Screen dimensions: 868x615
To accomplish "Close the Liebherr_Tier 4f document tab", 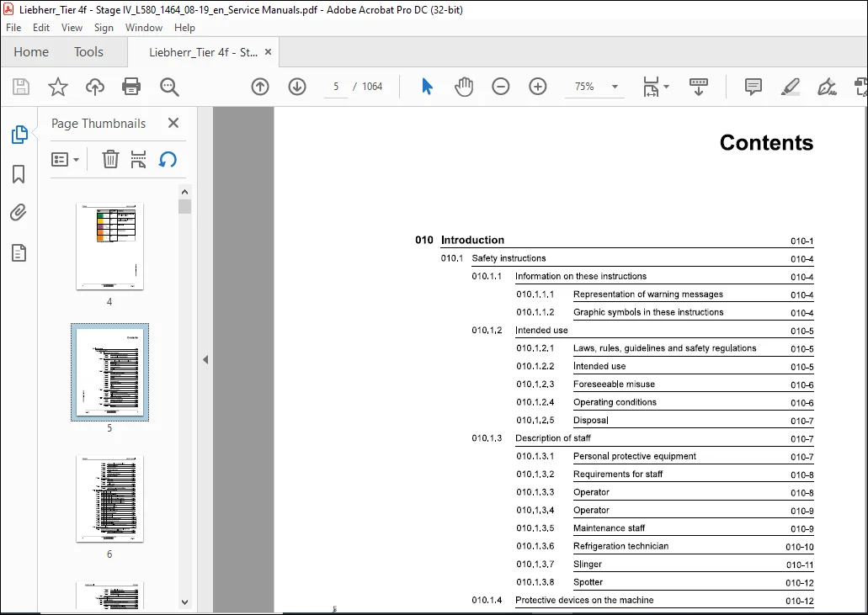I will 268,52.
